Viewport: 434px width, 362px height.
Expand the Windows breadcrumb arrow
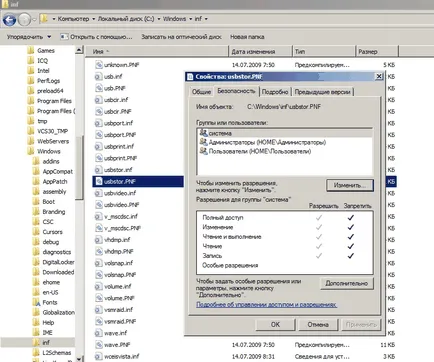(191, 19)
